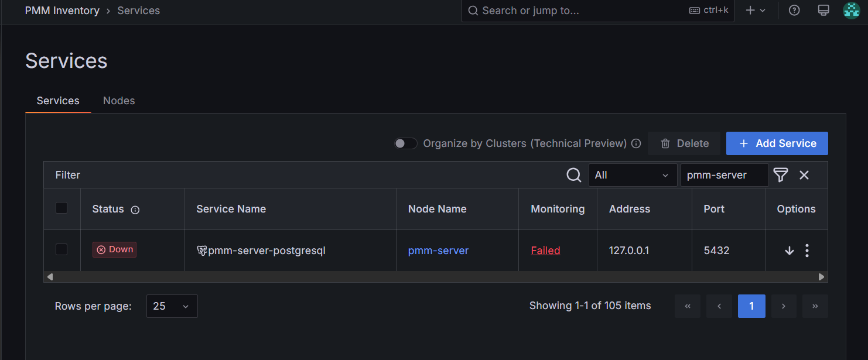This screenshot has width=868, height=360.
Task: Toggle Organize by Clusters switch
Action: tap(405, 143)
